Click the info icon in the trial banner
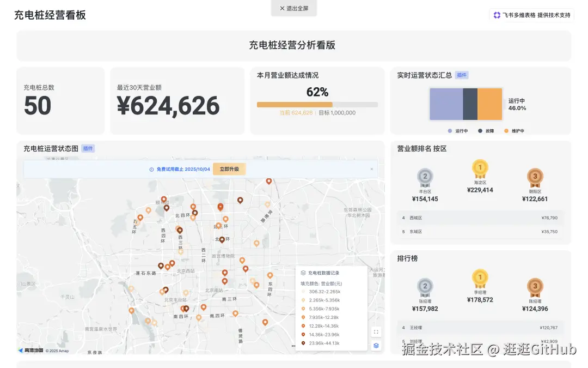The image size is (588, 368). point(152,169)
